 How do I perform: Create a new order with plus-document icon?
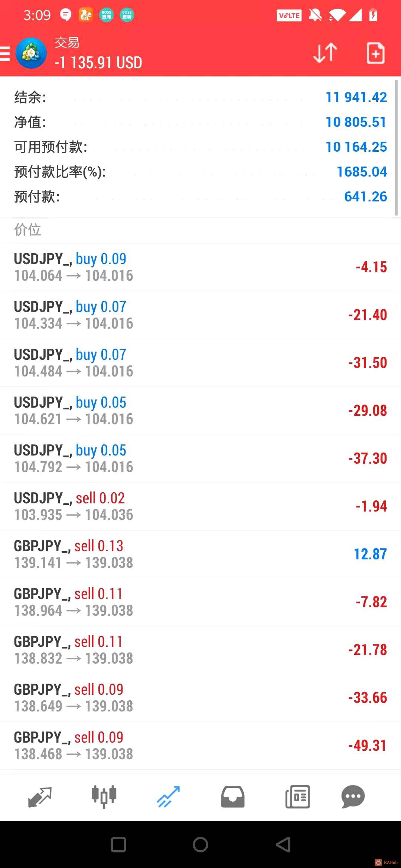coord(375,53)
